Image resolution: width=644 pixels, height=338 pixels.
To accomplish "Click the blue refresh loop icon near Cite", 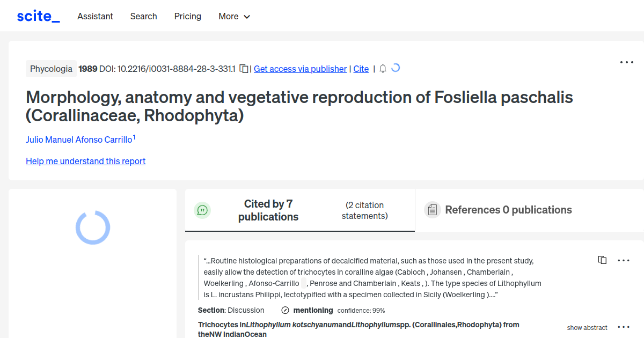I will 396,68.
